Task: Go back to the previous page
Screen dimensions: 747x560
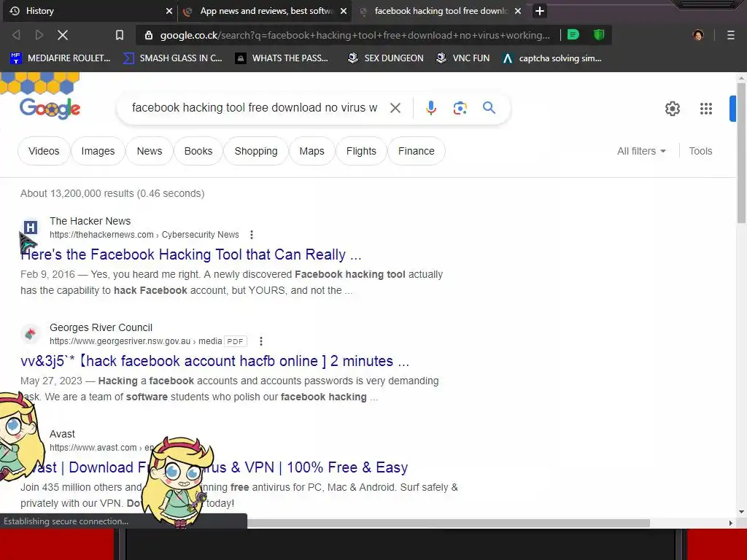Action: pos(16,35)
